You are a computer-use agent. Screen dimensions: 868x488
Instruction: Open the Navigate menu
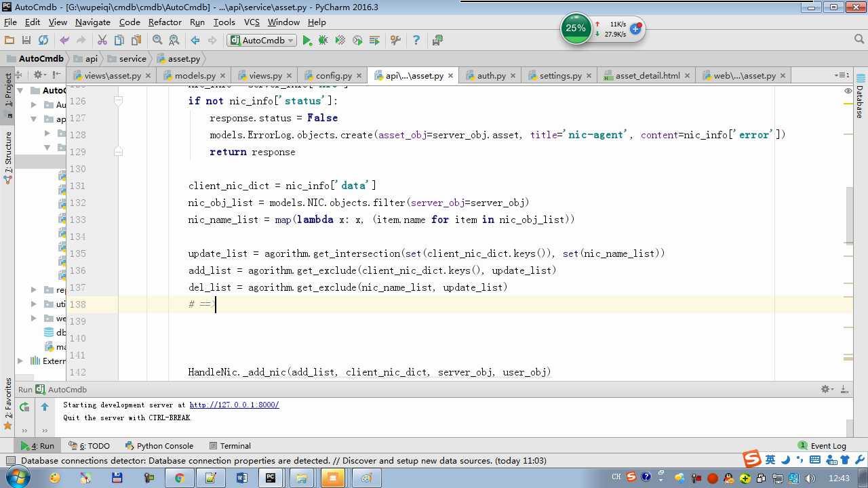pyautogui.click(x=93, y=22)
